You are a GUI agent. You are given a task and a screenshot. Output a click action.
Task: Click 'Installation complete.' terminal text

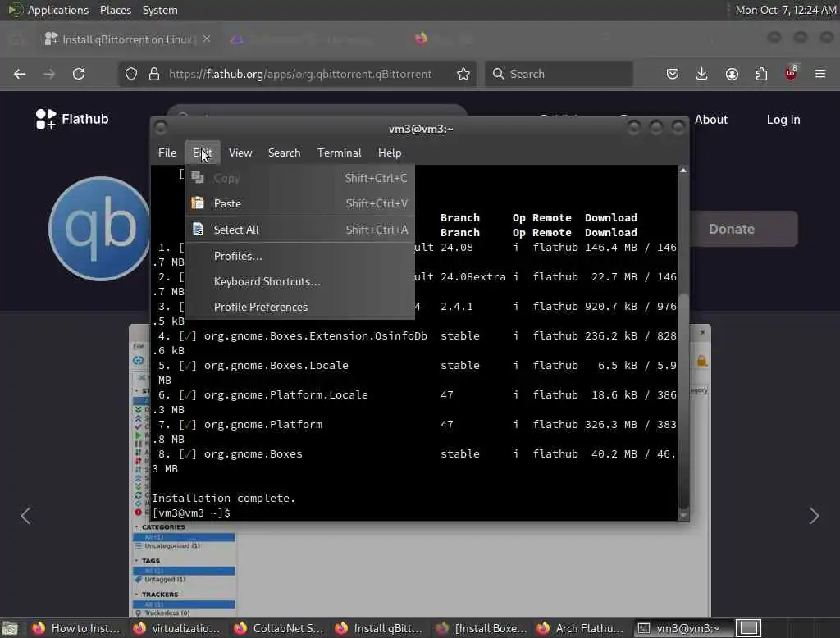[x=223, y=499]
